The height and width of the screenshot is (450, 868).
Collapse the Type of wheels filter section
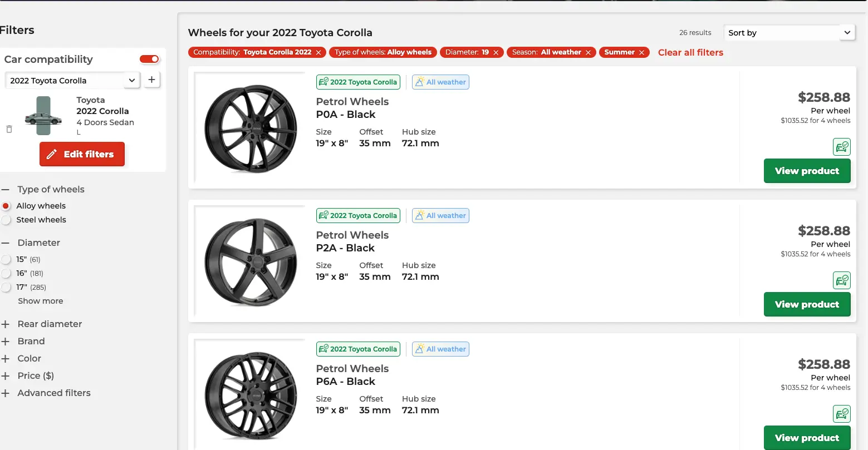[6, 189]
